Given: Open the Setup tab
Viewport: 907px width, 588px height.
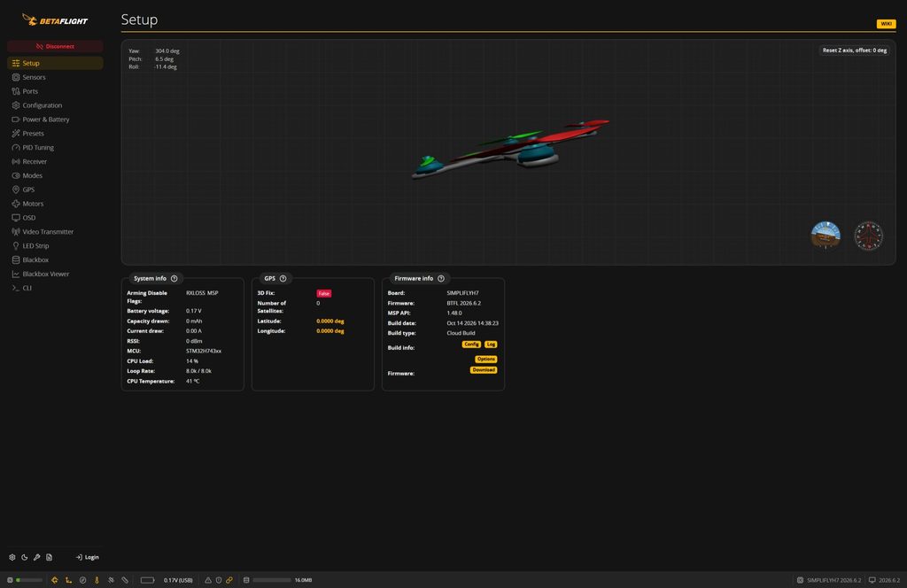Looking at the screenshot, I should [x=55, y=63].
